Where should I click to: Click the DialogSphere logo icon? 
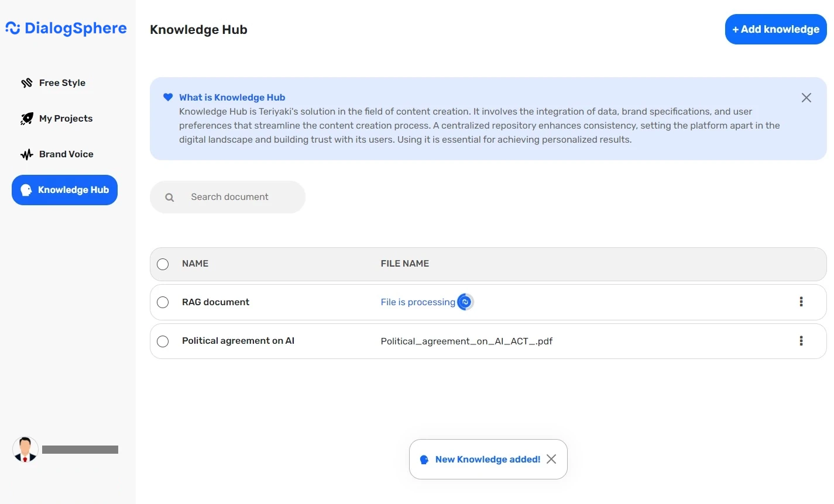click(12, 27)
